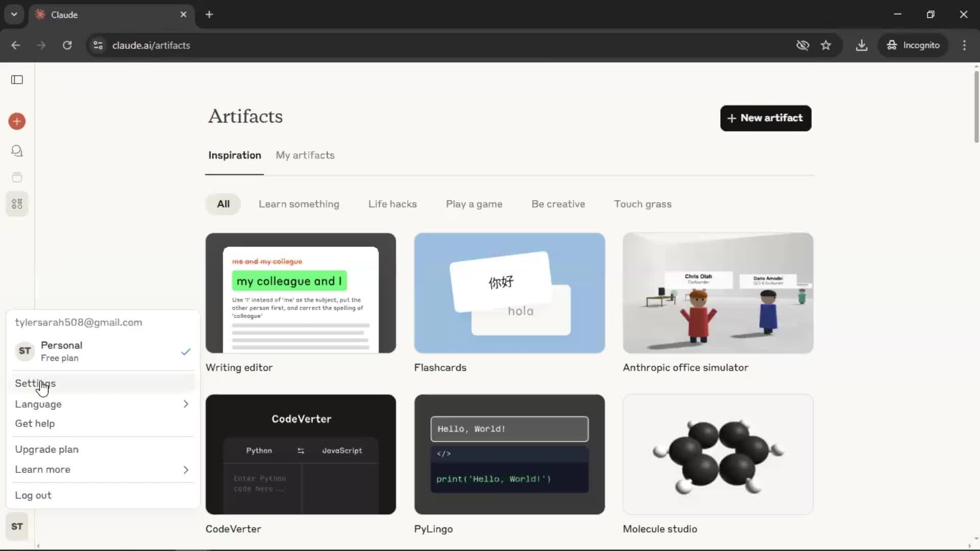Click the Flashcards title text
Screen dimensions: 980x551
(x=440, y=367)
